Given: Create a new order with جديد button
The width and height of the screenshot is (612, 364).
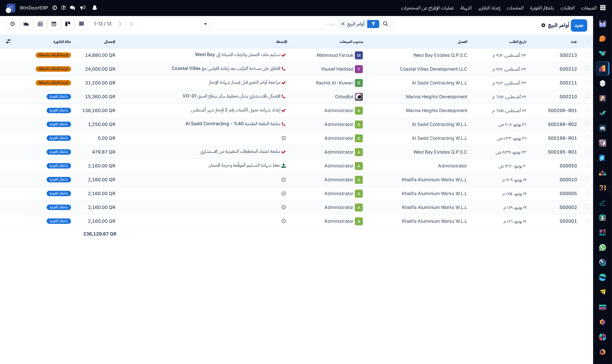Looking at the screenshot, I should pos(579,25).
